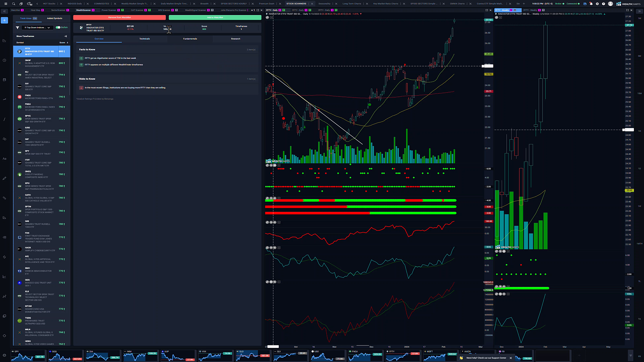The height and width of the screenshot is (362, 644).
Task: Click the save layout disk icon
Action: pos(585,4)
